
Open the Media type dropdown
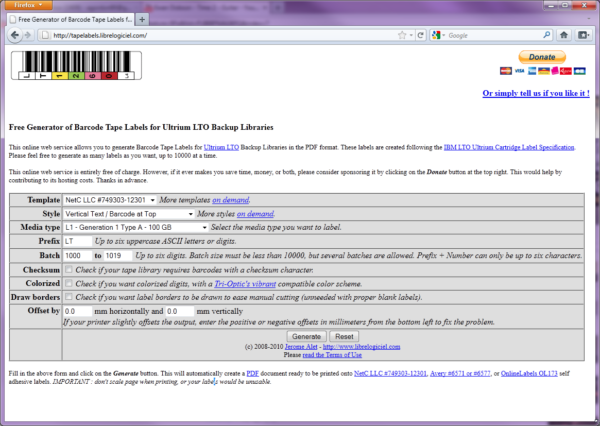[x=136, y=227]
